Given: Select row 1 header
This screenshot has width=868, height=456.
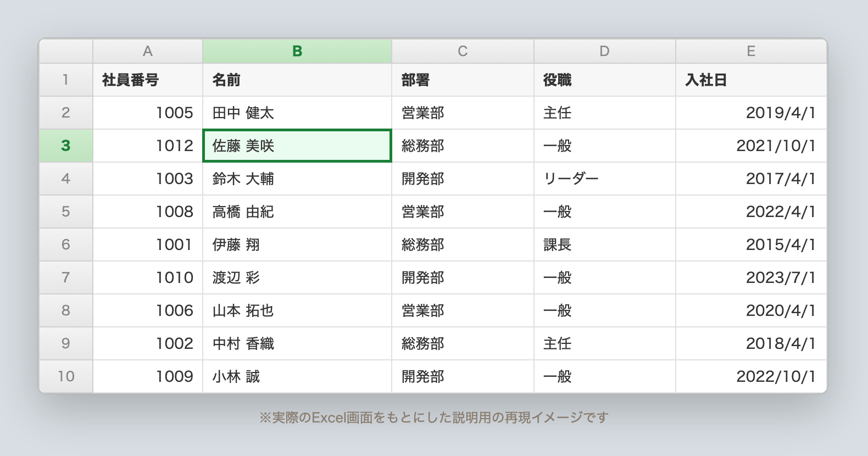Looking at the screenshot, I should coord(66,80).
